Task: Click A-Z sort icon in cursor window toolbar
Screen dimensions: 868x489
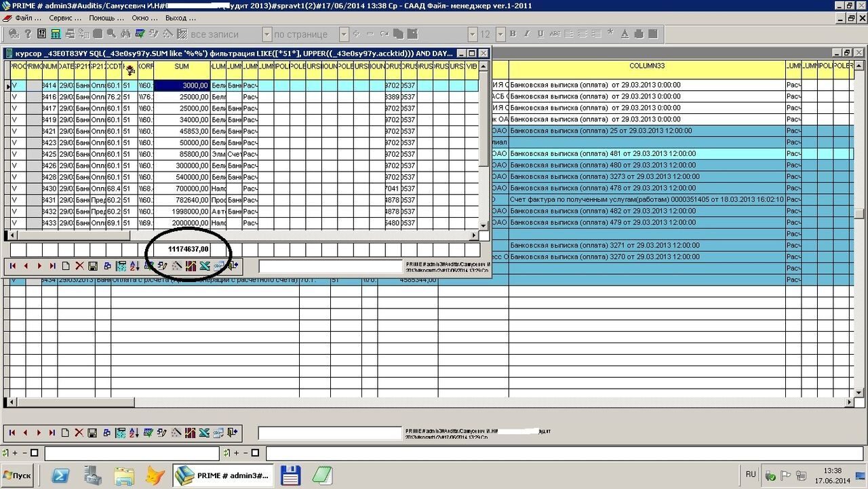Action: coord(134,266)
